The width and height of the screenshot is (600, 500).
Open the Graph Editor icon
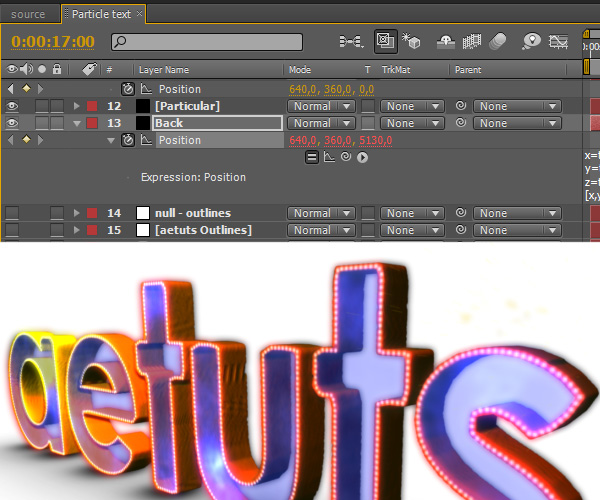pos(558,41)
